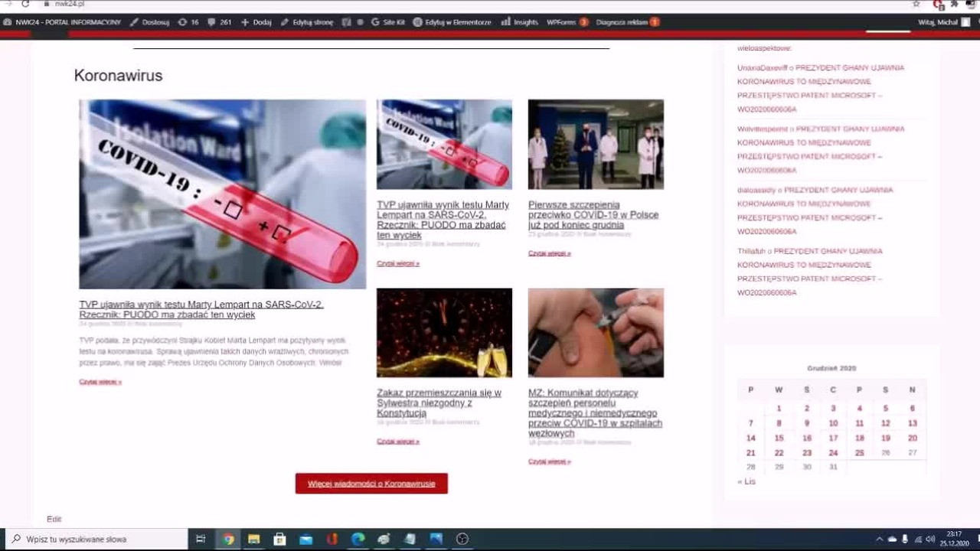Open the comments counter showing 261

(x=219, y=22)
